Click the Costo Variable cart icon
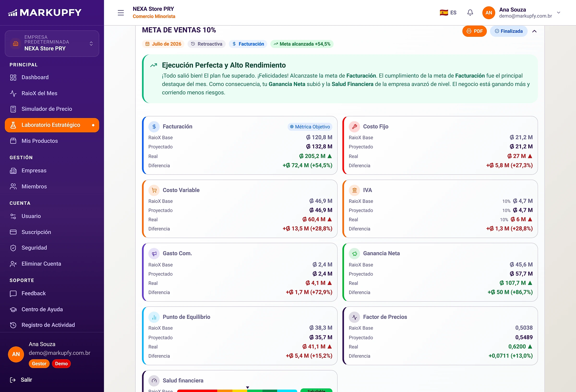Viewport: 576px width, 392px height. (x=154, y=190)
